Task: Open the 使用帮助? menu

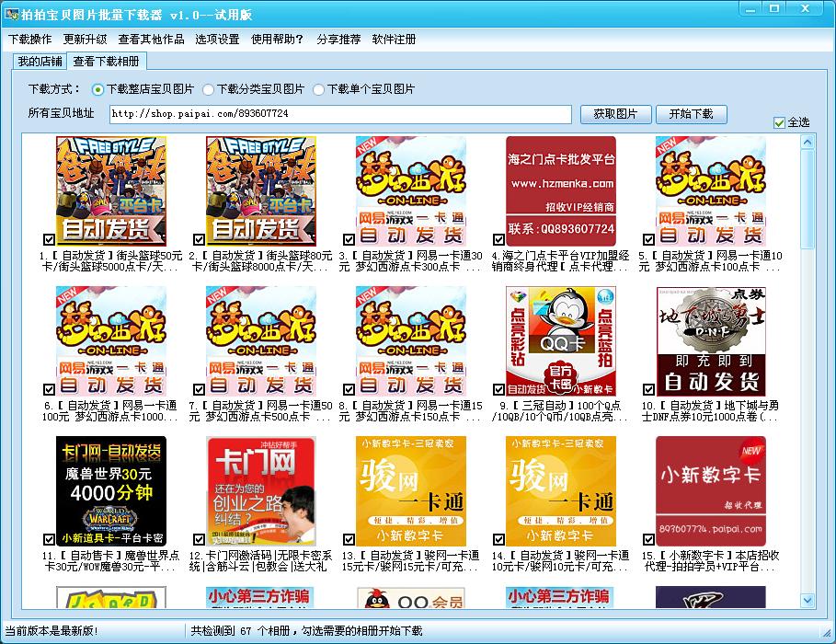Action: (277, 39)
